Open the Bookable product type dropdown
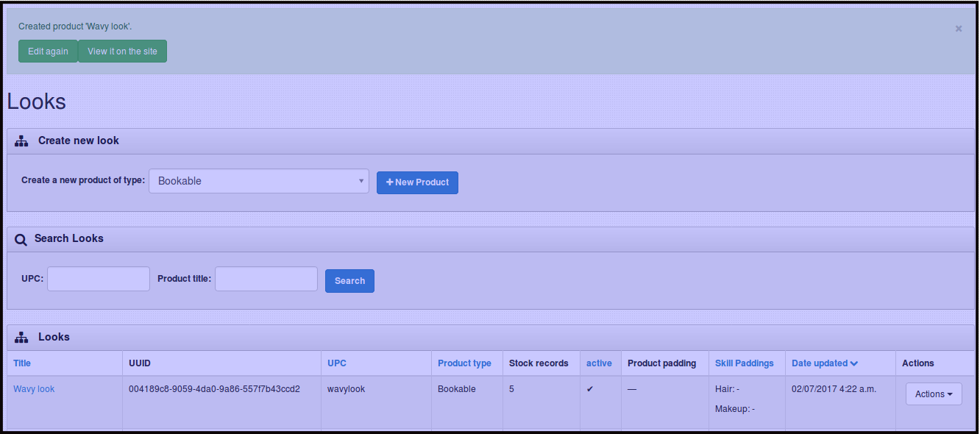Image resolution: width=980 pixels, height=434 pixels. pos(259,181)
